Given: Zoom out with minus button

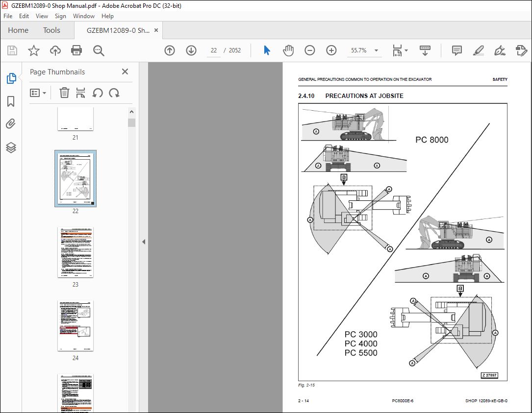Looking at the screenshot, I should (x=309, y=50).
